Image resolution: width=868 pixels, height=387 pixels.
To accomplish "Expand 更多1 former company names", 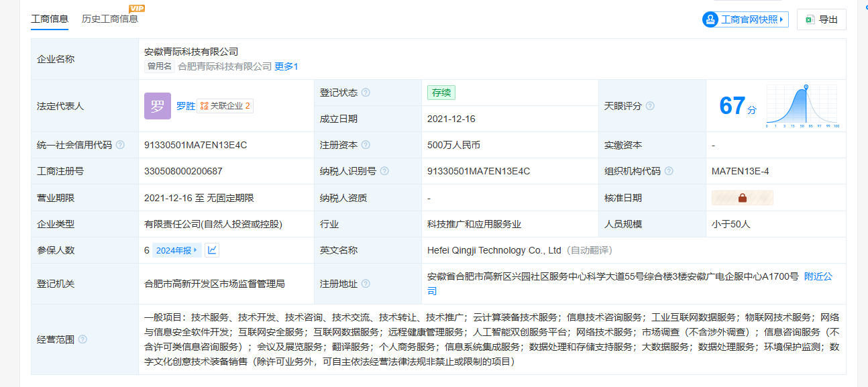I will point(286,66).
